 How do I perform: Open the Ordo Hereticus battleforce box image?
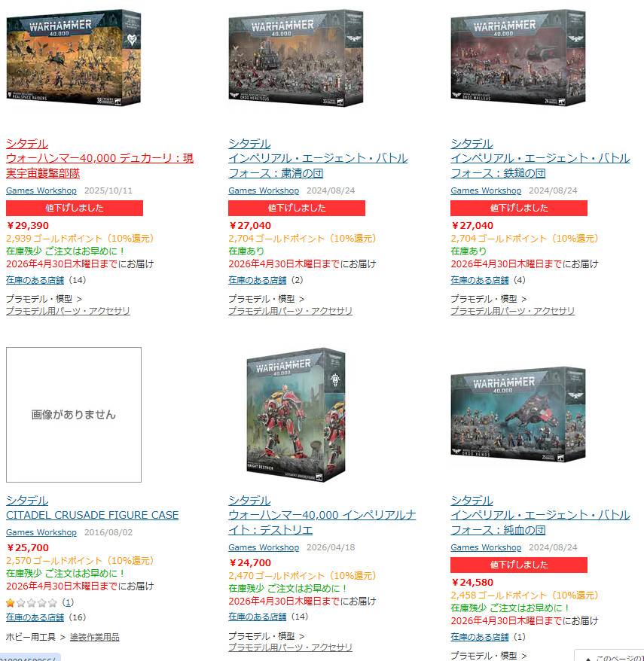(296, 58)
